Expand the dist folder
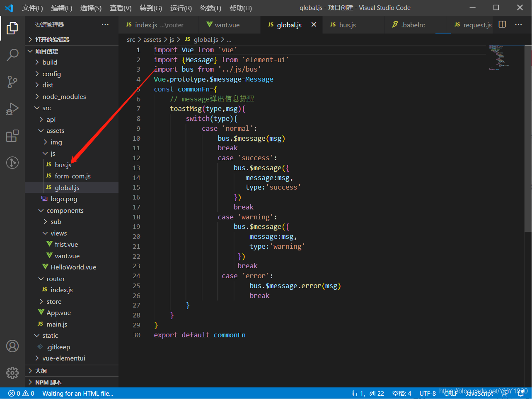 (x=72, y=85)
